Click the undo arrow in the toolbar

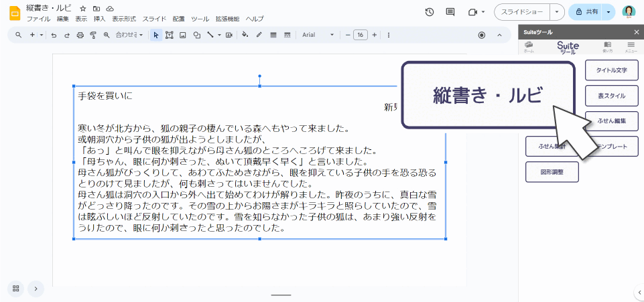coord(54,35)
